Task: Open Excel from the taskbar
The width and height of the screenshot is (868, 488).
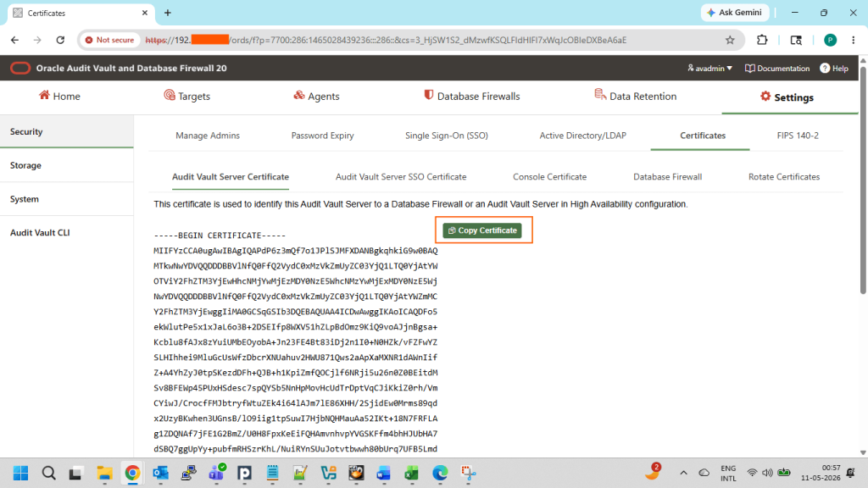Action: pos(411,473)
